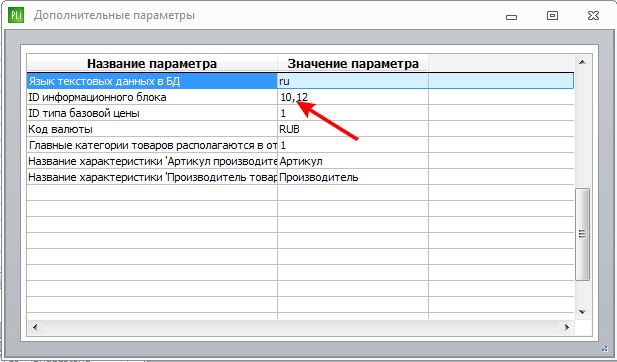Maximize the Дополнительные параметры window

pyautogui.click(x=552, y=15)
